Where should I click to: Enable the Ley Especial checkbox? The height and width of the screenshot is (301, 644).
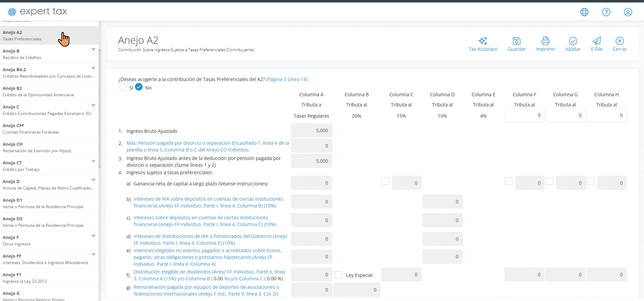pyautogui.click(x=338, y=275)
